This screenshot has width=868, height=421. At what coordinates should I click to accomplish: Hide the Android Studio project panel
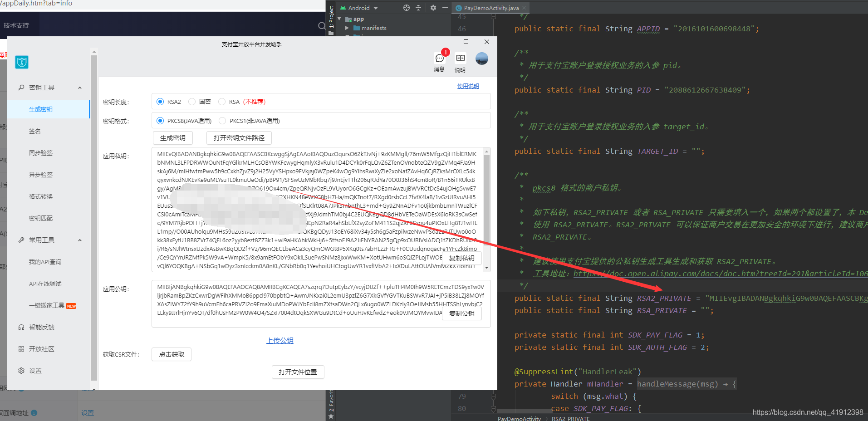pyautogui.click(x=445, y=8)
